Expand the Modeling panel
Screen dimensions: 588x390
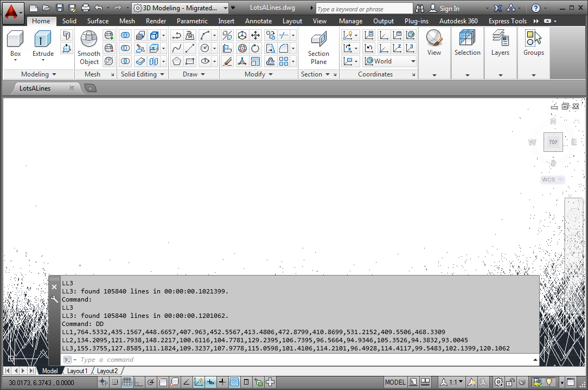tap(38, 74)
